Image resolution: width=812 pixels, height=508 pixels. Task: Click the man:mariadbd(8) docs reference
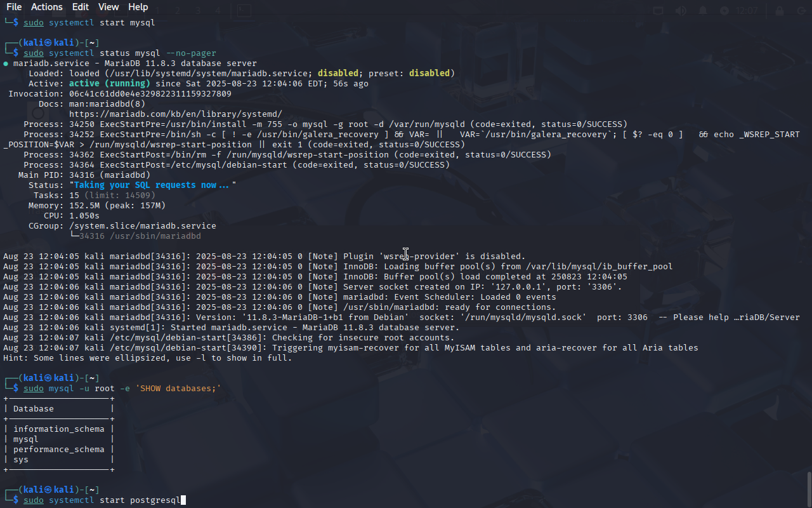pos(107,104)
